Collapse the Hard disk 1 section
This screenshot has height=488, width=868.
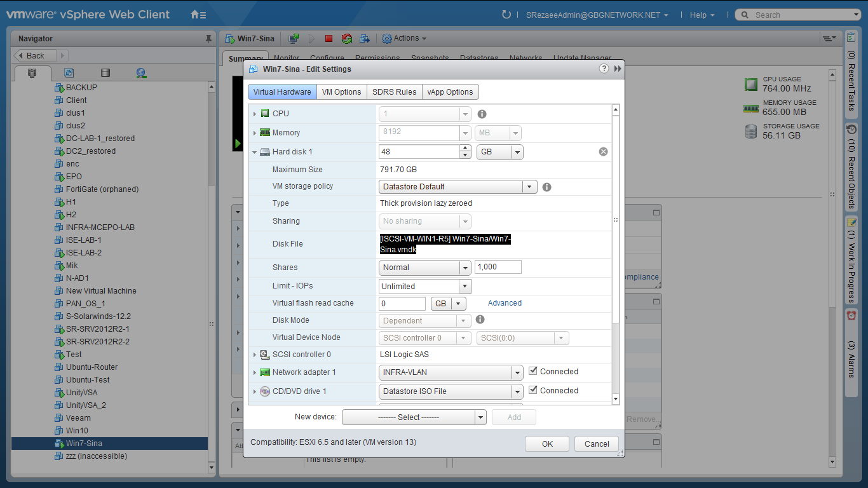pos(255,152)
